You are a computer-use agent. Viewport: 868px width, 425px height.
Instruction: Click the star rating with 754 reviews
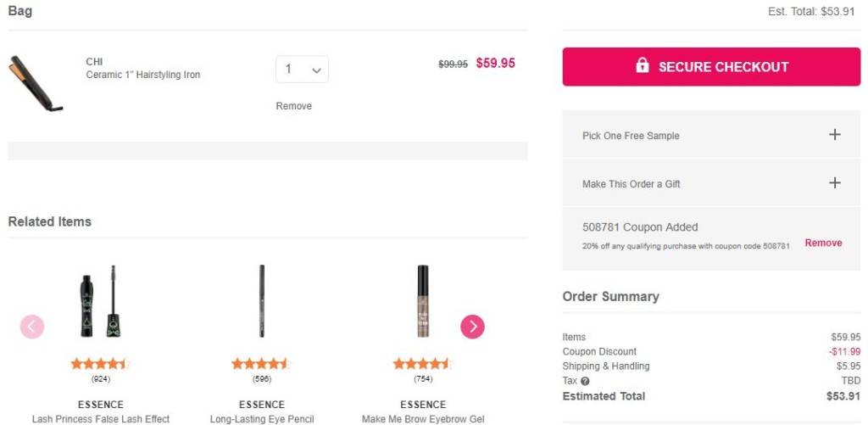(421, 364)
